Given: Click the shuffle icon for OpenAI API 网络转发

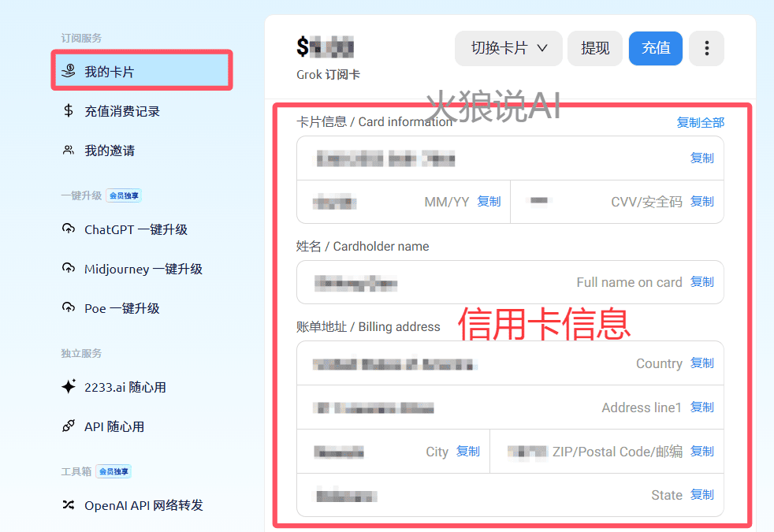Looking at the screenshot, I should (x=69, y=505).
